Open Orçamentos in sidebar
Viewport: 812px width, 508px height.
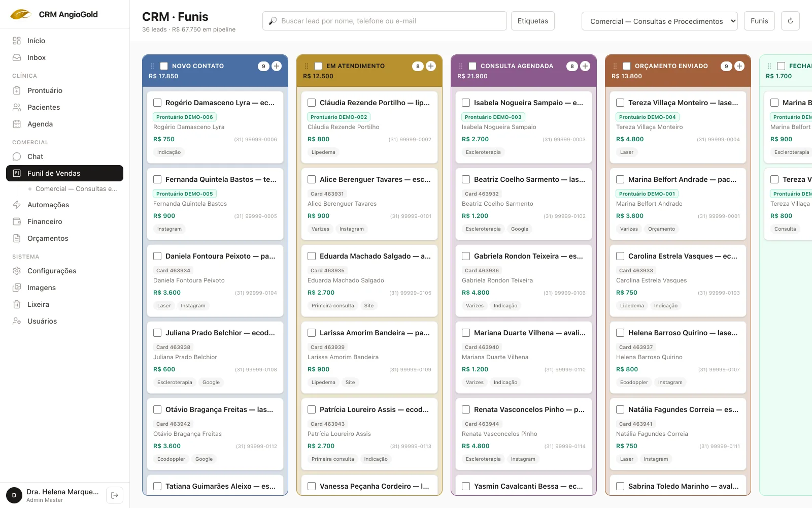[65, 238]
